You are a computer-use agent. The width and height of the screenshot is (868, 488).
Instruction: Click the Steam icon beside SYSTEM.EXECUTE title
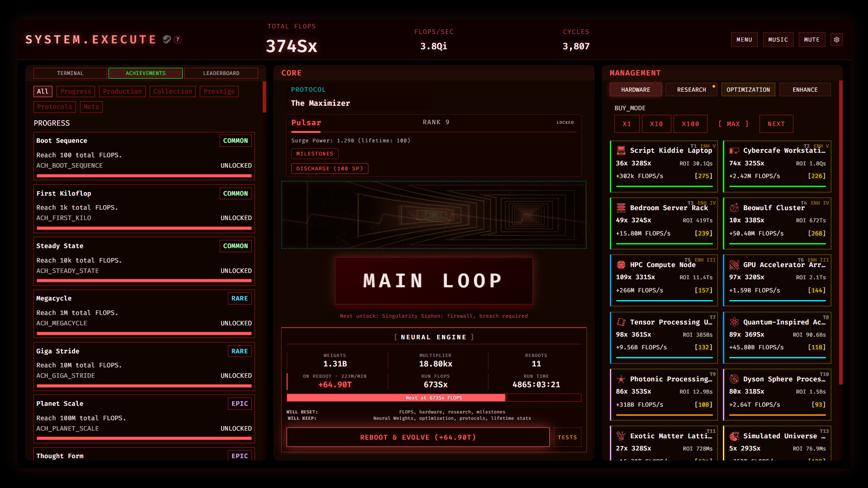pyautogui.click(x=167, y=40)
